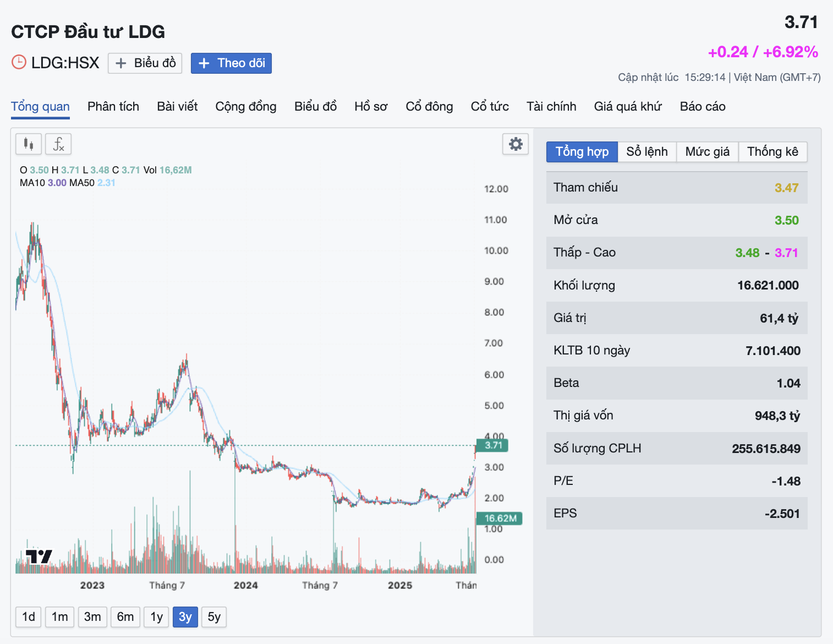Viewport: 833px width, 644px height.
Task: Click the 2023 label on time axis
Action: coord(92,585)
